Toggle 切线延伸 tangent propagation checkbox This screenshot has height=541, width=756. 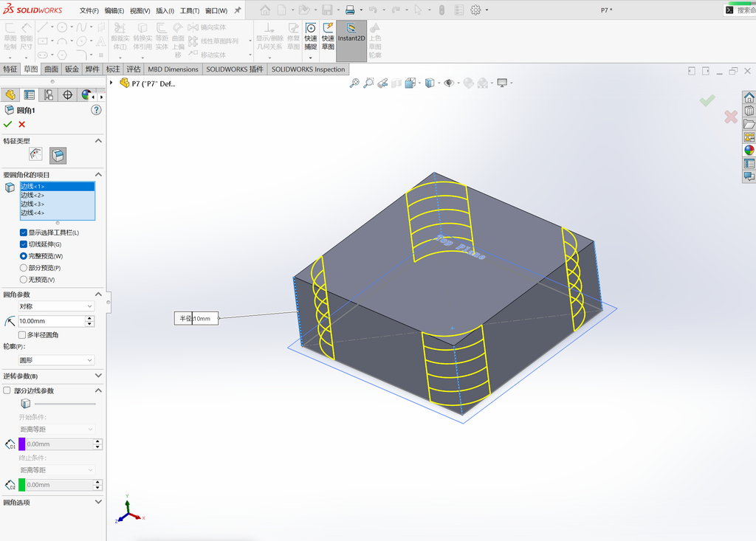click(23, 244)
